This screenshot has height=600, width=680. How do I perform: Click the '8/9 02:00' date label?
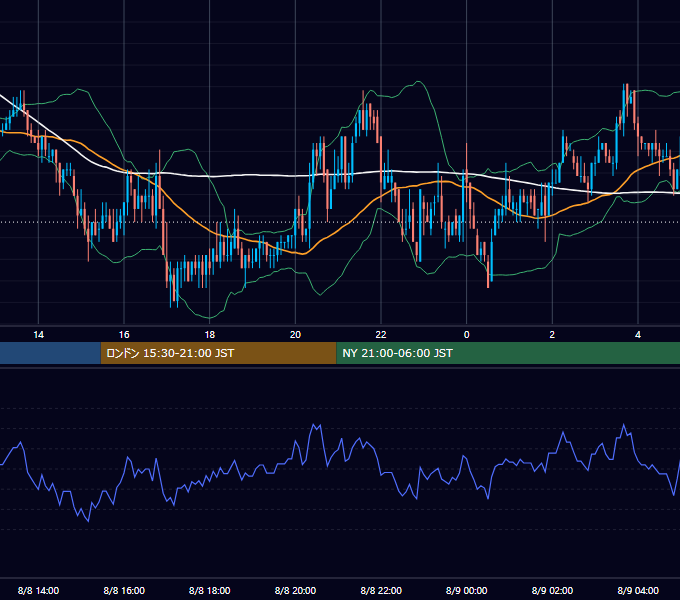pos(552,590)
